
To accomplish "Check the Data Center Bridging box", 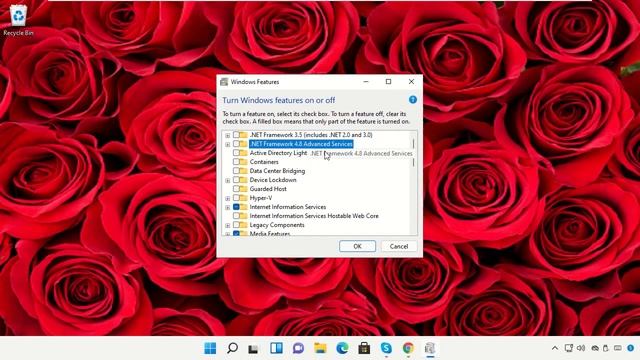I will (x=236, y=171).
